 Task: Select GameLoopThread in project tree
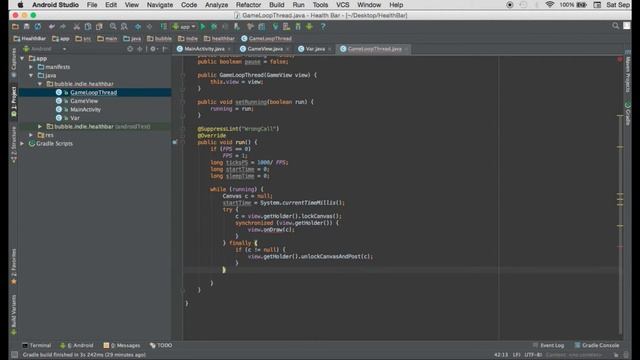pos(93,93)
